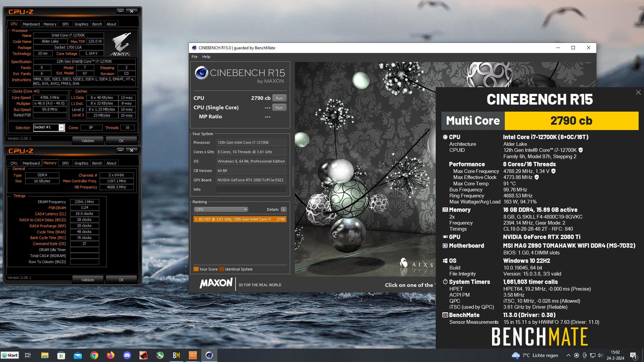Switch to Memory tab in upper CPU-Z

coord(50,24)
